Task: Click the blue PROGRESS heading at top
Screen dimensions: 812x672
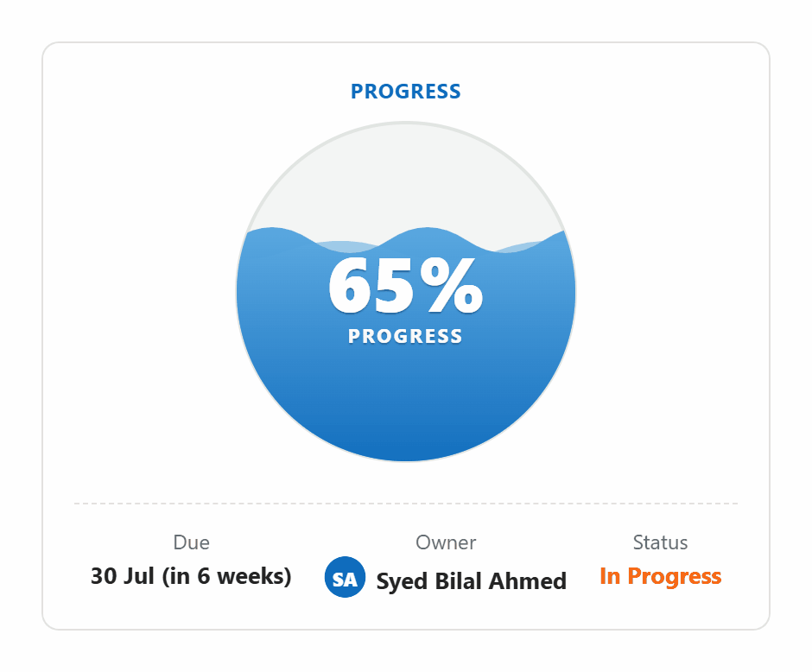Action: 405,91
